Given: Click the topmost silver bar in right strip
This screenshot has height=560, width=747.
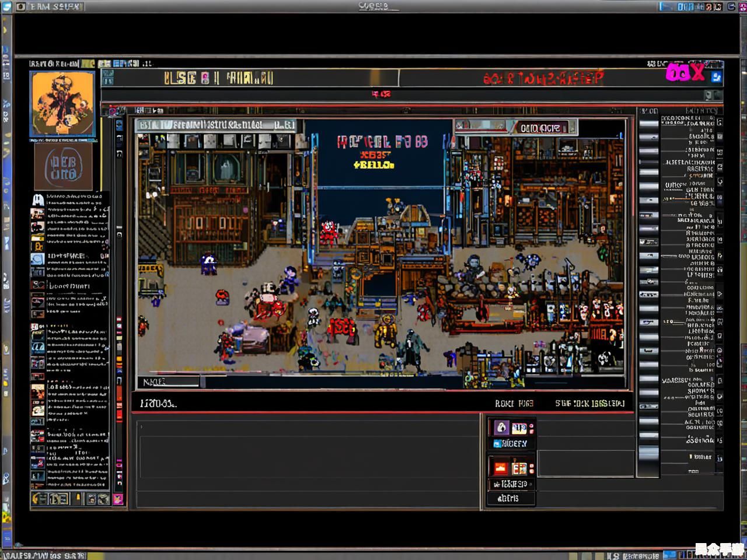Looking at the screenshot, I should (648, 123).
